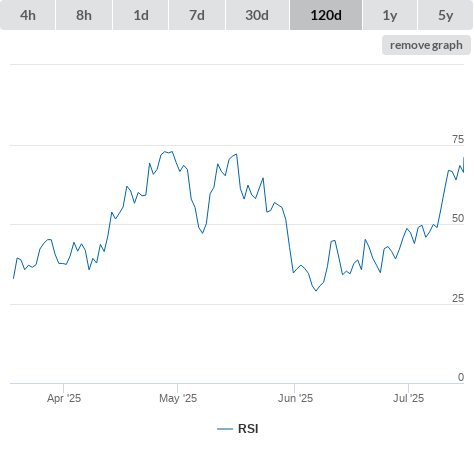
Task: Open the 5y time range view
Action: point(445,15)
